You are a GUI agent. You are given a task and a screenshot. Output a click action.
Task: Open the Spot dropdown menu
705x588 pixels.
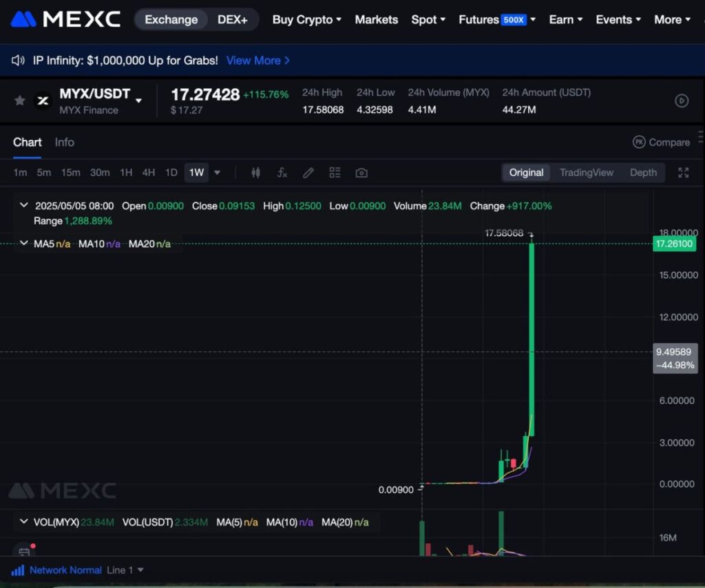coord(428,20)
